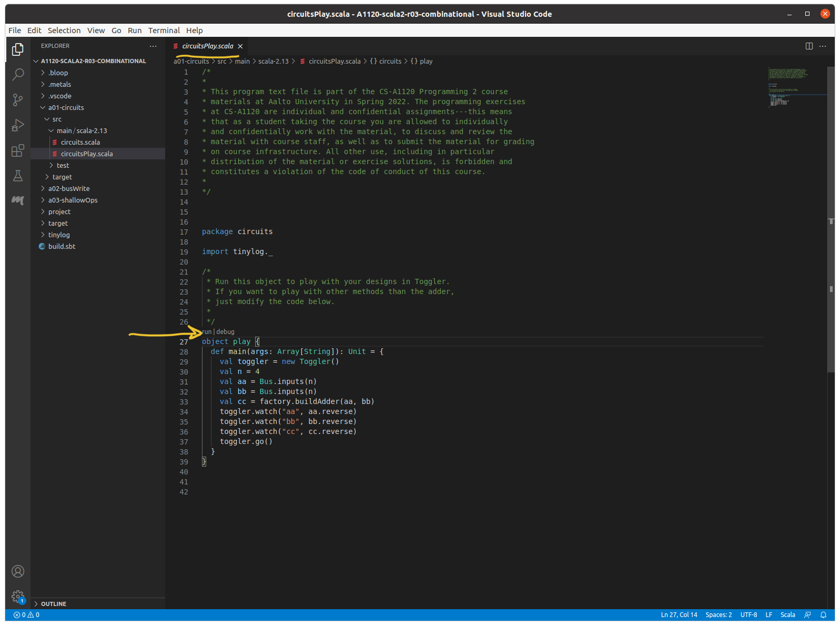This screenshot has height=626, width=840.
Task: Open the Metals extension view
Action: [18, 200]
